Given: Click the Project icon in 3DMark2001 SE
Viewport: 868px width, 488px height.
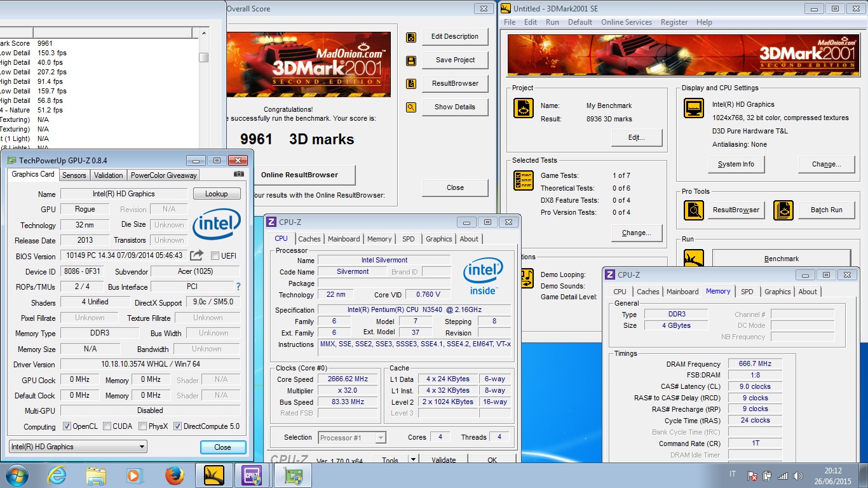Looking at the screenshot, I should coord(524,108).
